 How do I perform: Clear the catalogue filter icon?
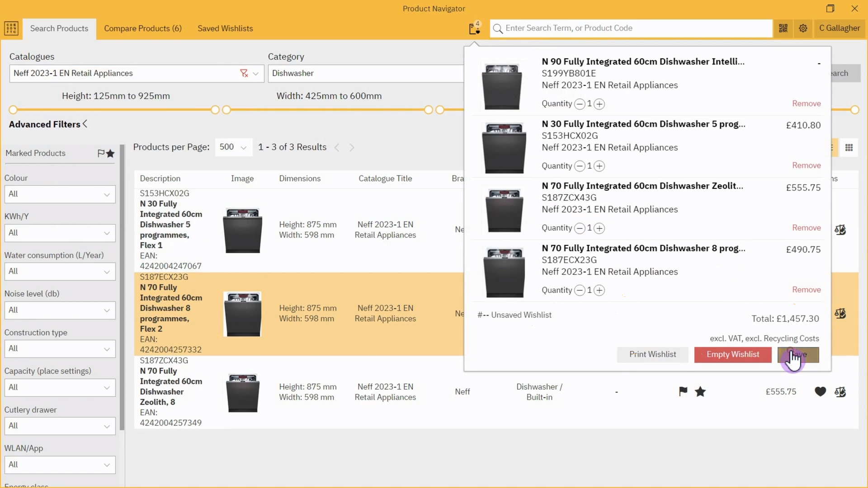[244, 73]
